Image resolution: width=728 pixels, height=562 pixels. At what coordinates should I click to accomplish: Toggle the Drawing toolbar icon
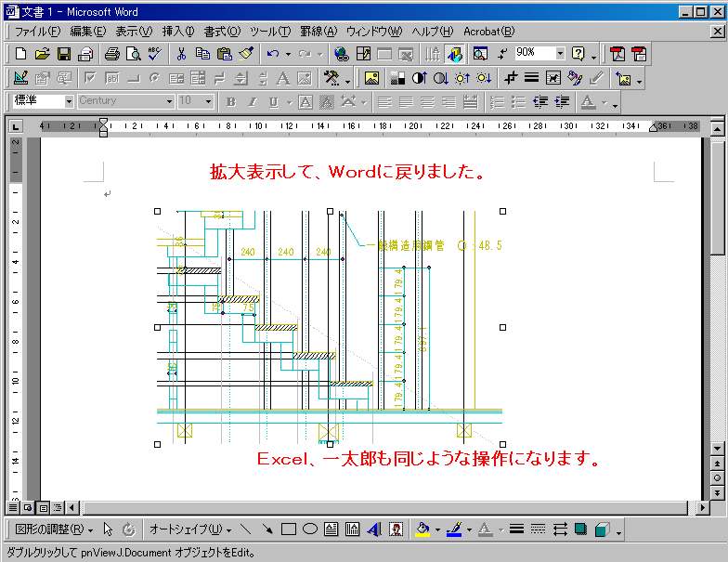tap(455, 54)
